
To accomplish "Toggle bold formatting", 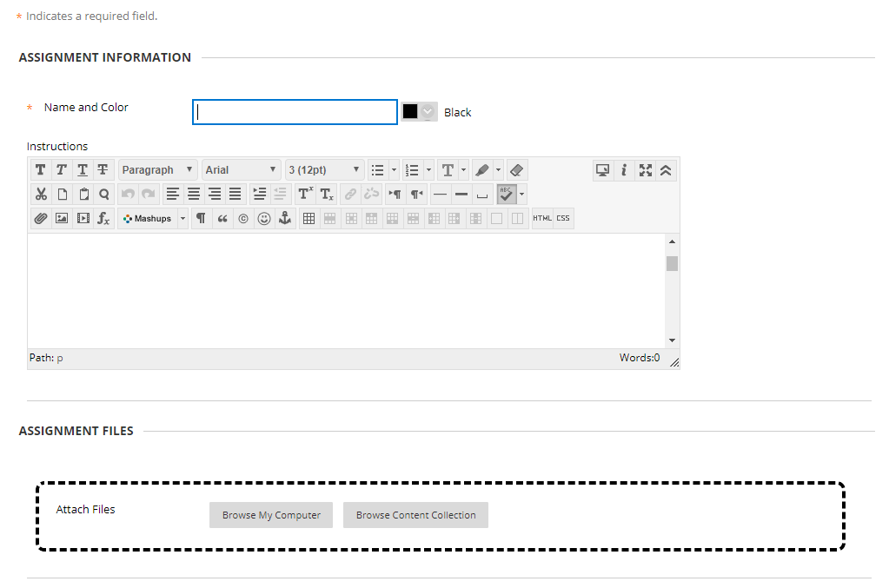I will (40, 169).
